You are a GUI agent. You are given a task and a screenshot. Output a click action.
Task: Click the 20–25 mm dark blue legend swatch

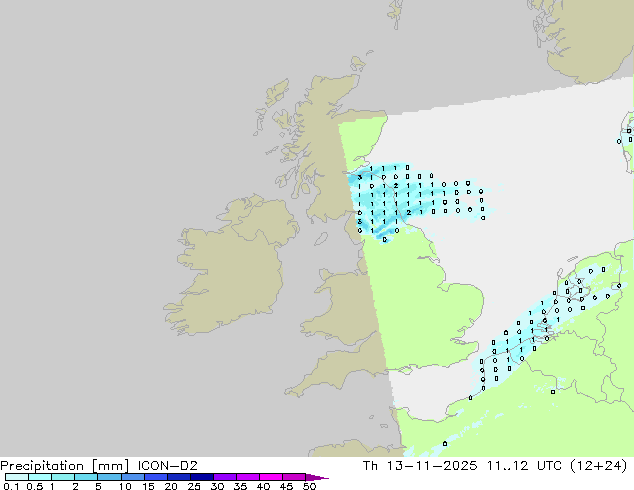click(179, 477)
